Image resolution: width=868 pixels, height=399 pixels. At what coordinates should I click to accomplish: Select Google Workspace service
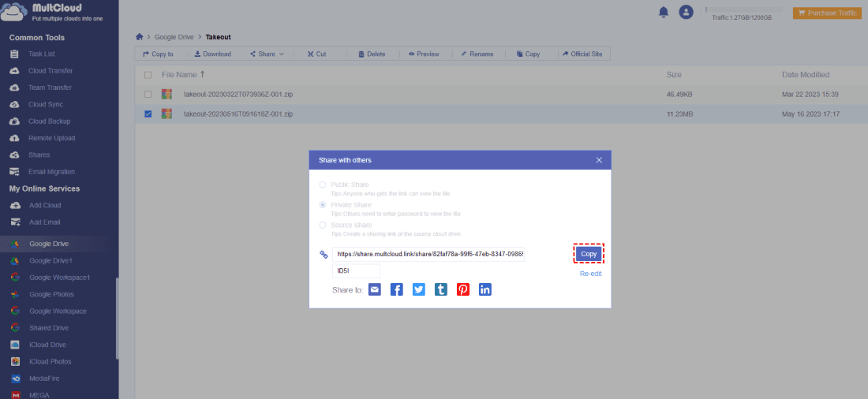(x=58, y=311)
